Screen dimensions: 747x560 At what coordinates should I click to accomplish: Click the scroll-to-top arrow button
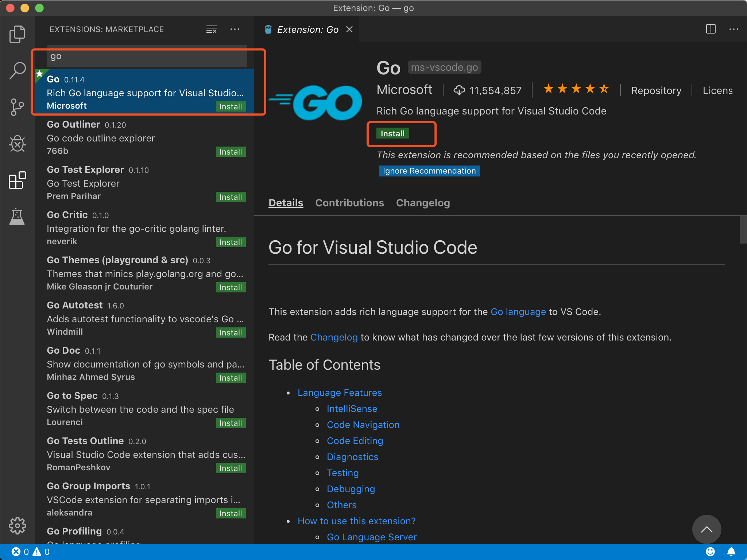pyautogui.click(x=707, y=529)
